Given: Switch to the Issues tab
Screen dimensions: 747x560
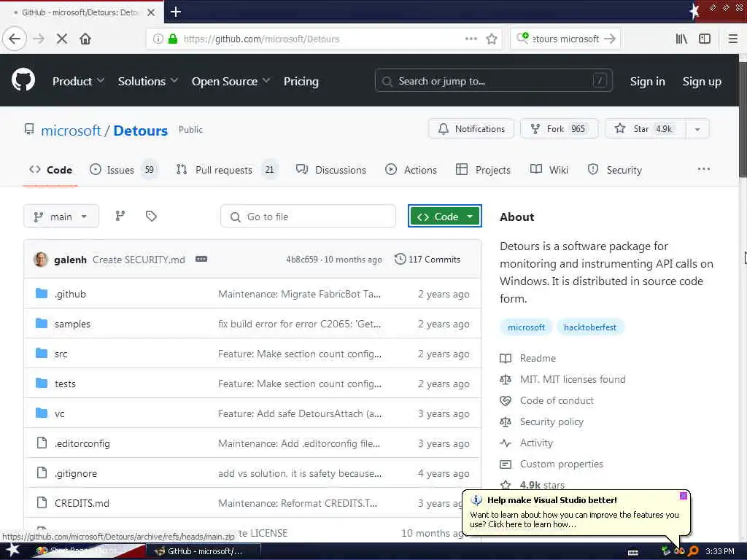Looking at the screenshot, I should pyautogui.click(x=124, y=169).
